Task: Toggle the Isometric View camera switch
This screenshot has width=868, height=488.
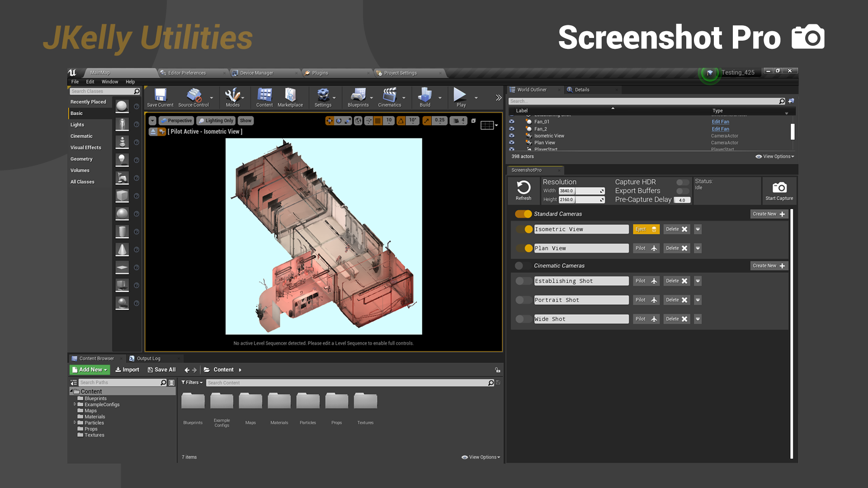Action: click(524, 230)
